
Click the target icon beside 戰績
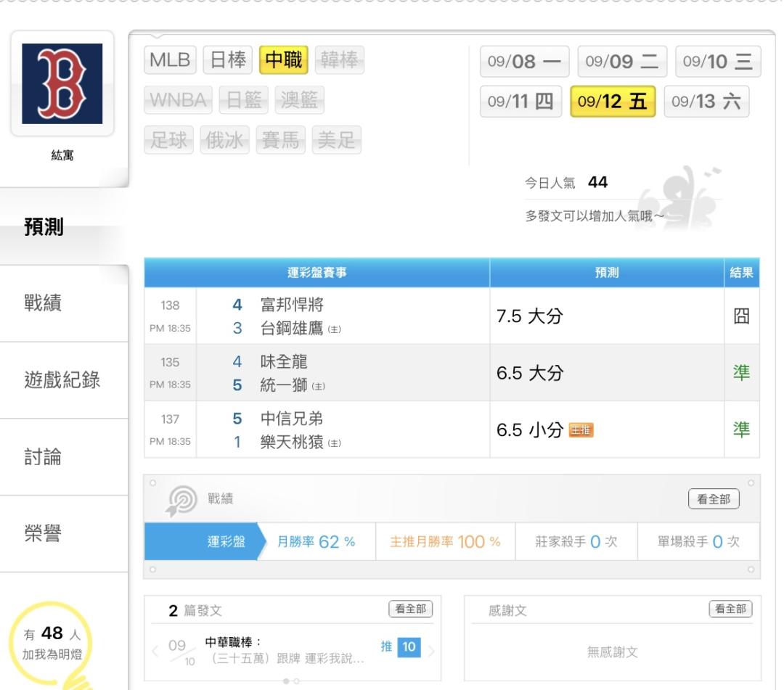coord(181,500)
